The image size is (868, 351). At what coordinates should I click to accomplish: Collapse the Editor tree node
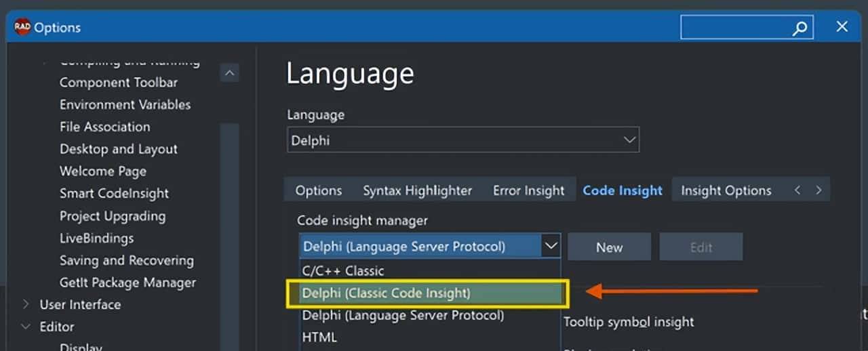26,327
